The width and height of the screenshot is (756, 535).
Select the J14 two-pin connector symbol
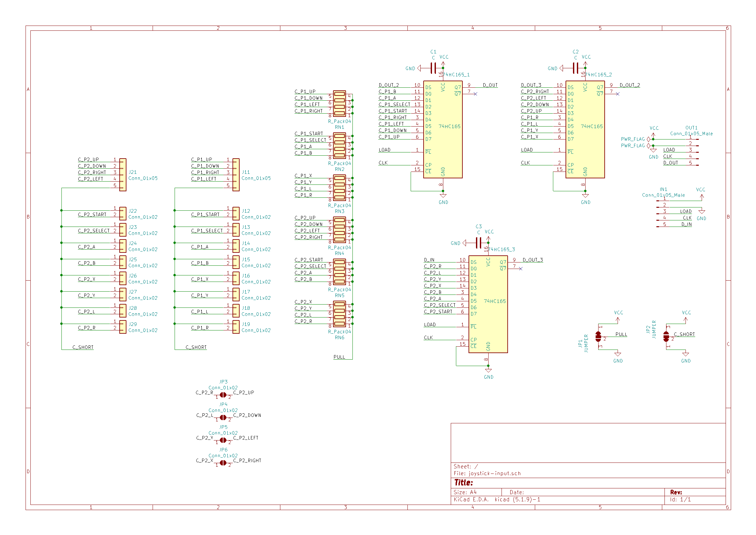tap(236, 246)
